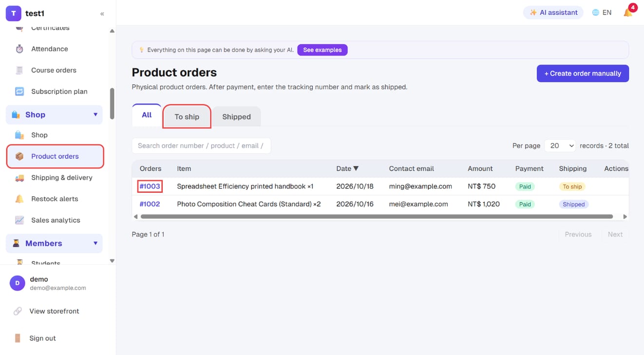Click table scroll right arrow
The height and width of the screenshot is (355, 644).
[625, 216]
